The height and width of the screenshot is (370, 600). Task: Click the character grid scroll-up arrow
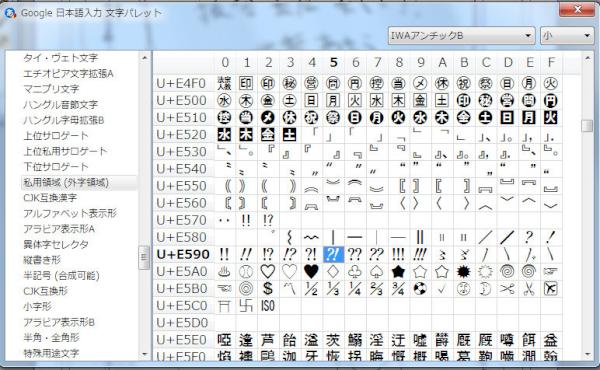tap(587, 58)
